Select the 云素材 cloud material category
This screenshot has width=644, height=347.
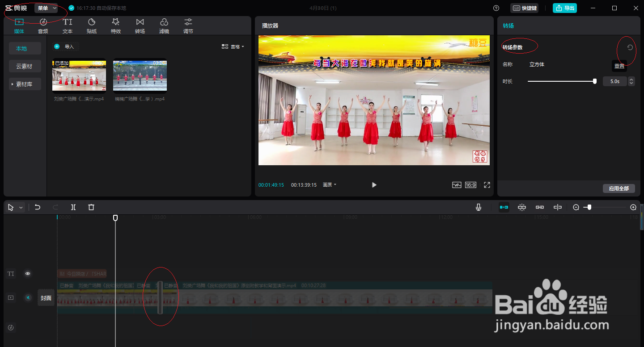point(25,66)
